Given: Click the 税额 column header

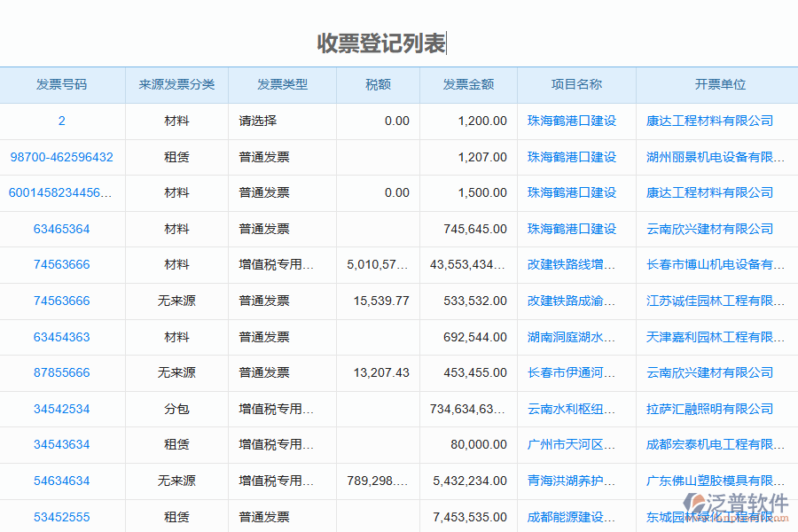Looking at the screenshot, I should (x=378, y=84).
